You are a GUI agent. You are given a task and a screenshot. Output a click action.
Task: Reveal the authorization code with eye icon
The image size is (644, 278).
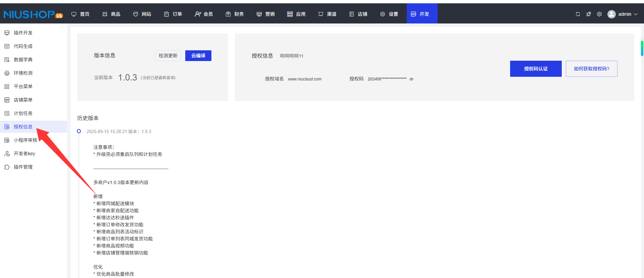(x=411, y=79)
